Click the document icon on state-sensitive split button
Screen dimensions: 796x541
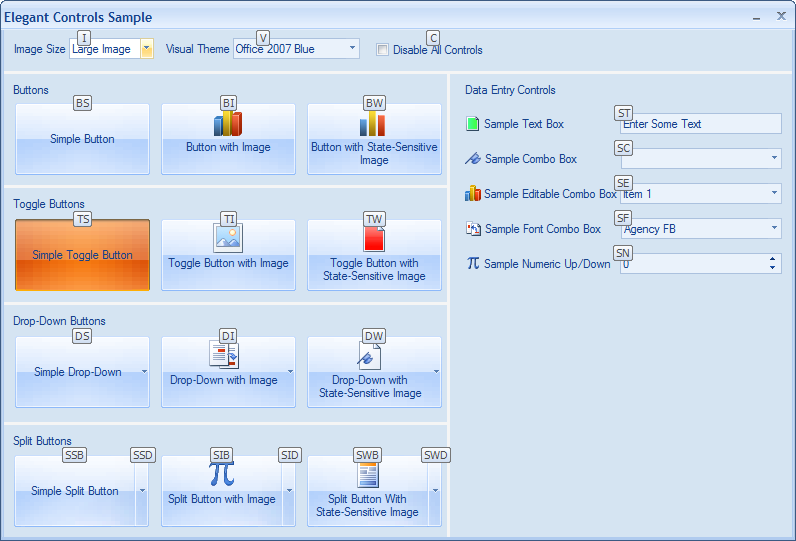coord(368,475)
